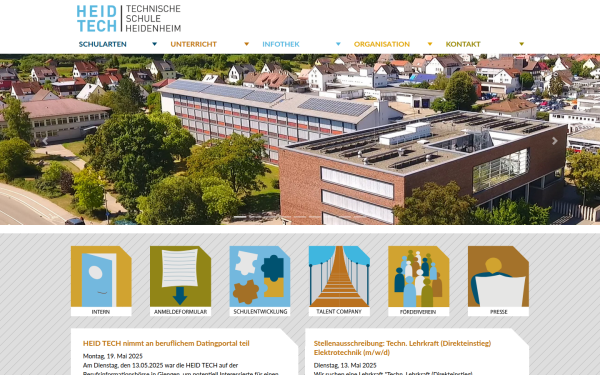Open the KONTAKT menu
The height and width of the screenshot is (375, 600).
click(463, 44)
